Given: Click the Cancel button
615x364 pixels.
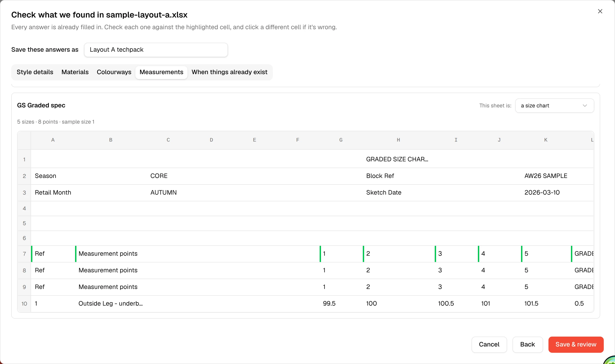Looking at the screenshot, I should click(489, 344).
